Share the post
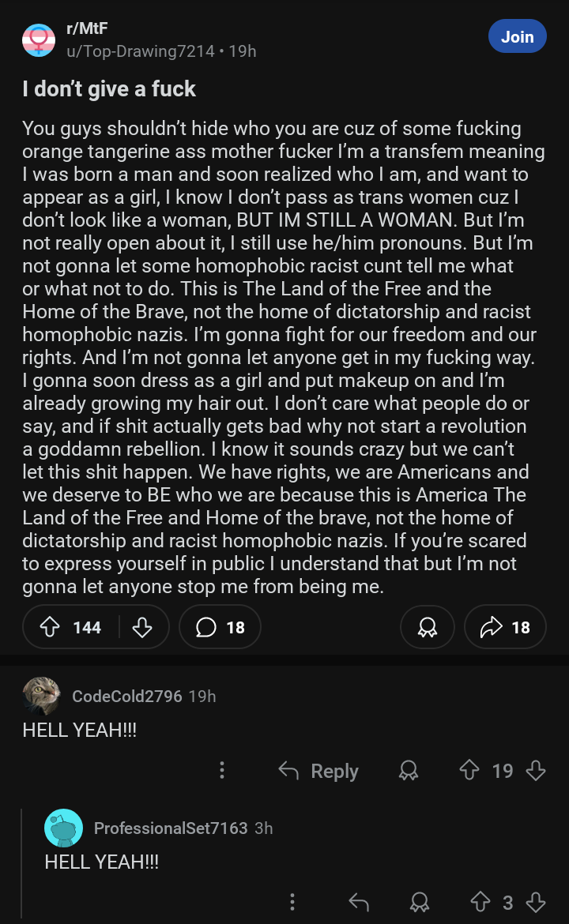The image size is (569, 924). tap(505, 627)
